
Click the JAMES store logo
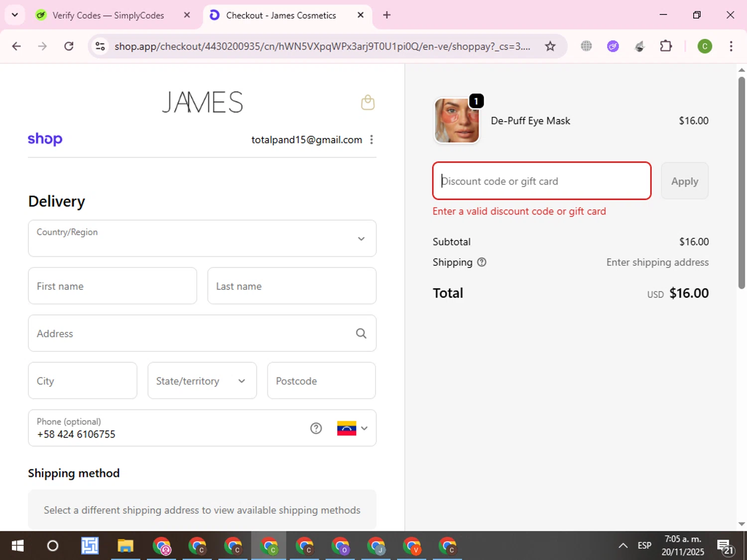[x=202, y=102]
